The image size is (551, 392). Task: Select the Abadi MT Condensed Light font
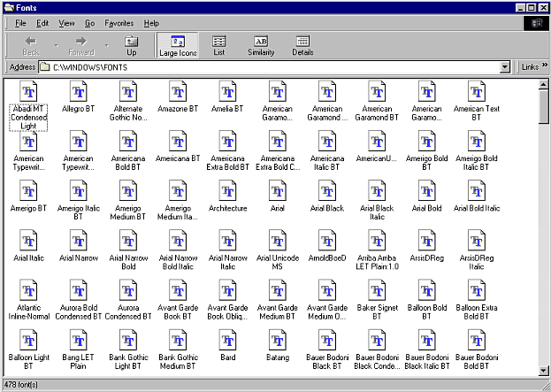click(x=28, y=105)
